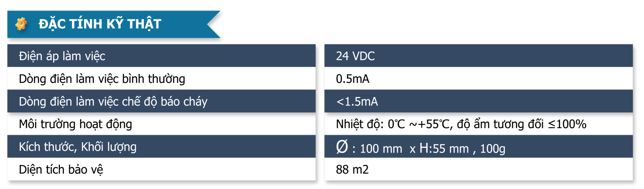
Task: Click the Môi trường hoạt động row label
Action: (x=75, y=124)
